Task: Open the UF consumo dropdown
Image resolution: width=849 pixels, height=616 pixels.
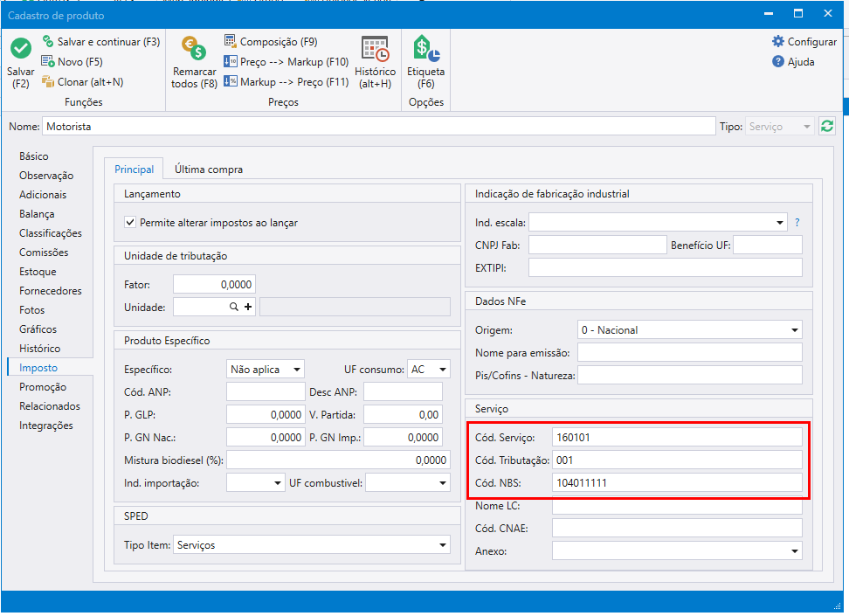Action: (443, 370)
